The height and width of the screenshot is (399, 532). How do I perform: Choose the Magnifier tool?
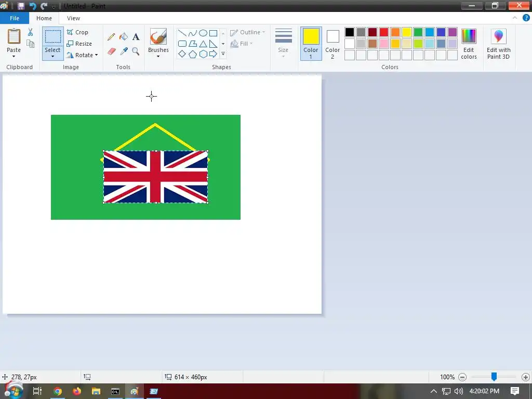coord(136,51)
